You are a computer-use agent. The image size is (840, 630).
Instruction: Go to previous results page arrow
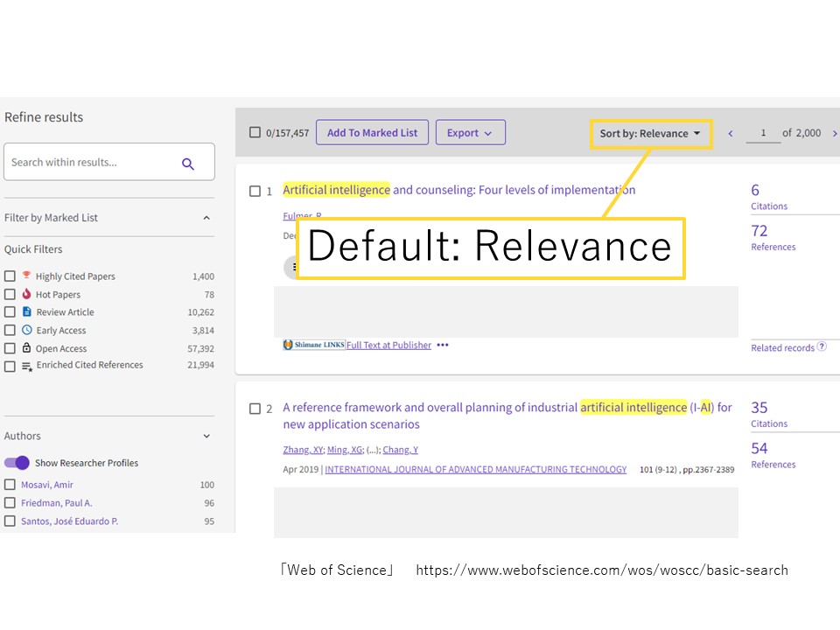pyautogui.click(x=730, y=133)
